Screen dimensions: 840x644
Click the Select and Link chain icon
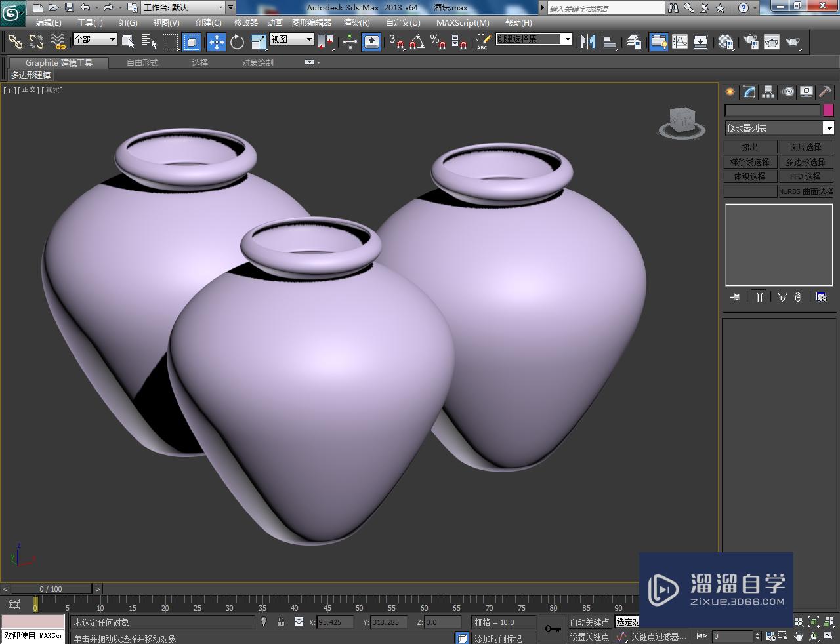pyautogui.click(x=14, y=42)
